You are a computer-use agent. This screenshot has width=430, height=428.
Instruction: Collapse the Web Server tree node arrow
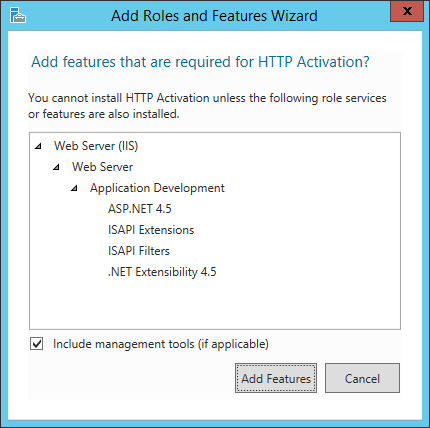(57, 167)
